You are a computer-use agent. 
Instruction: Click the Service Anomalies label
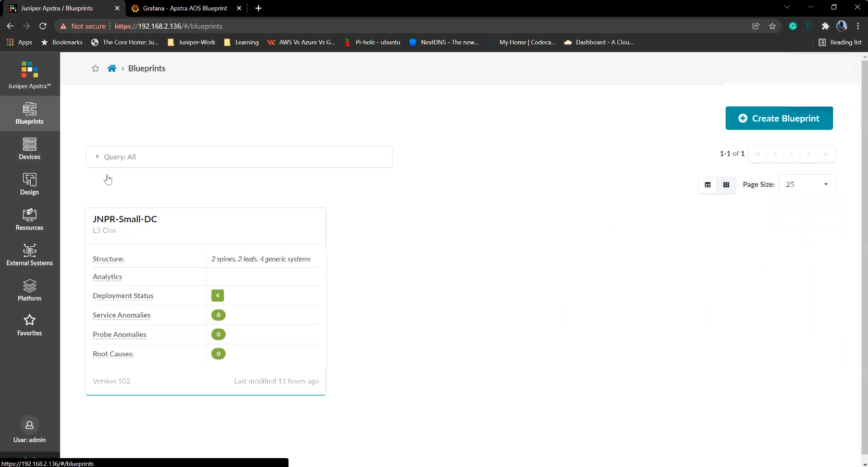121,315
